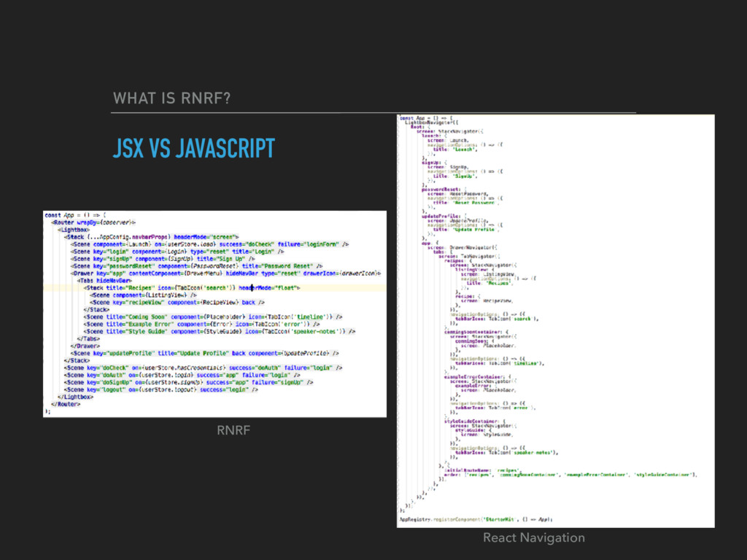
Task: Click the closing '</Drawer>' line
Action: click(85, 346)
